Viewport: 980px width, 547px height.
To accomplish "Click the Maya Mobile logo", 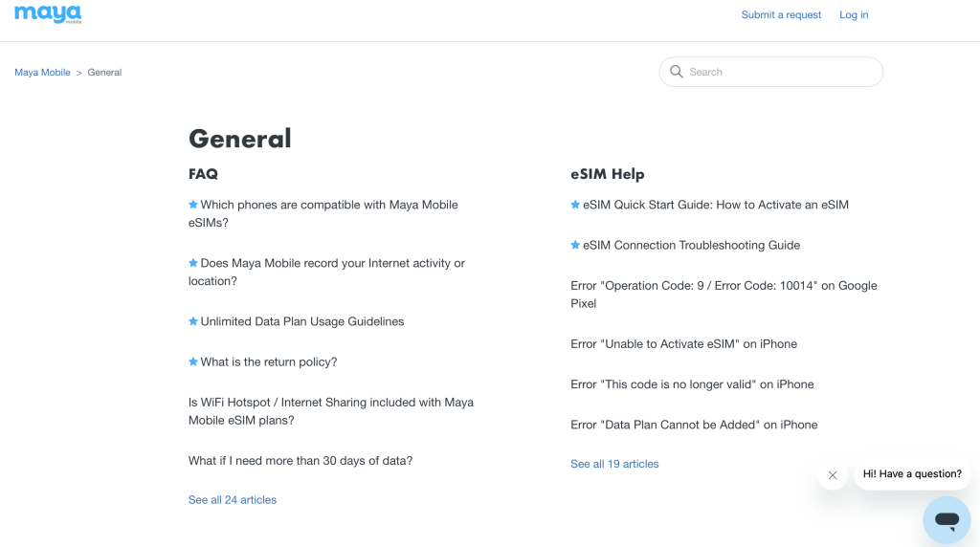I will point(48,13).
